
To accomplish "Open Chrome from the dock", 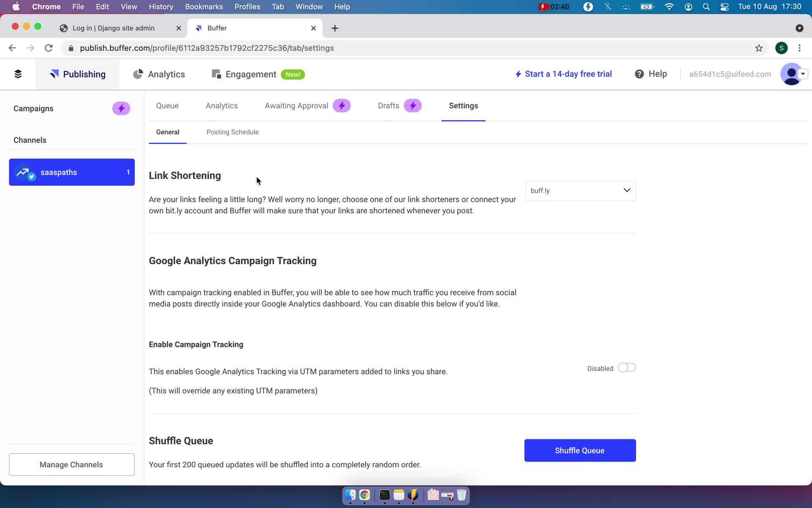I will 365,495.
